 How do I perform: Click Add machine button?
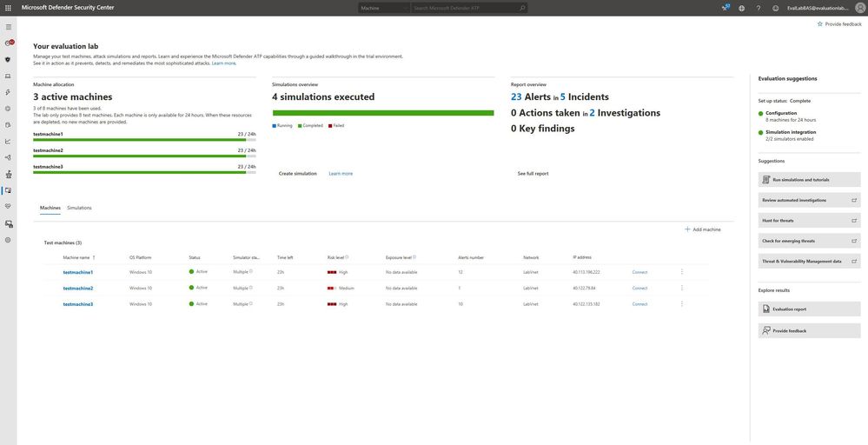pos(703,229)
